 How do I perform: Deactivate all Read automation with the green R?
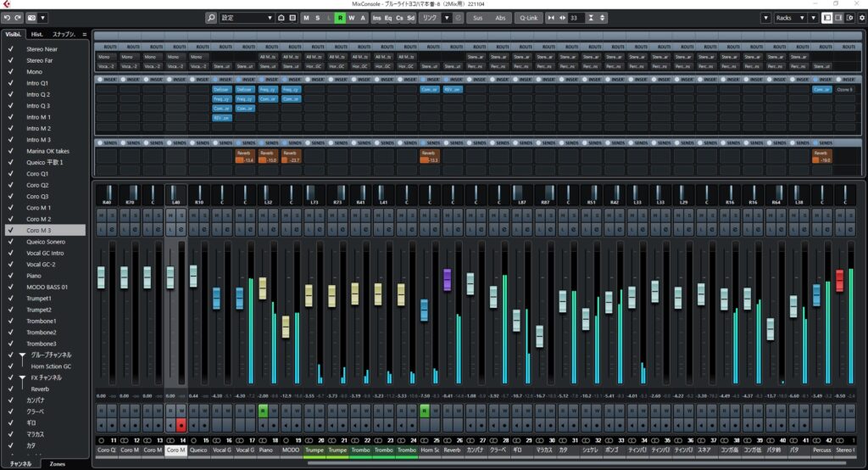point(340,17)
